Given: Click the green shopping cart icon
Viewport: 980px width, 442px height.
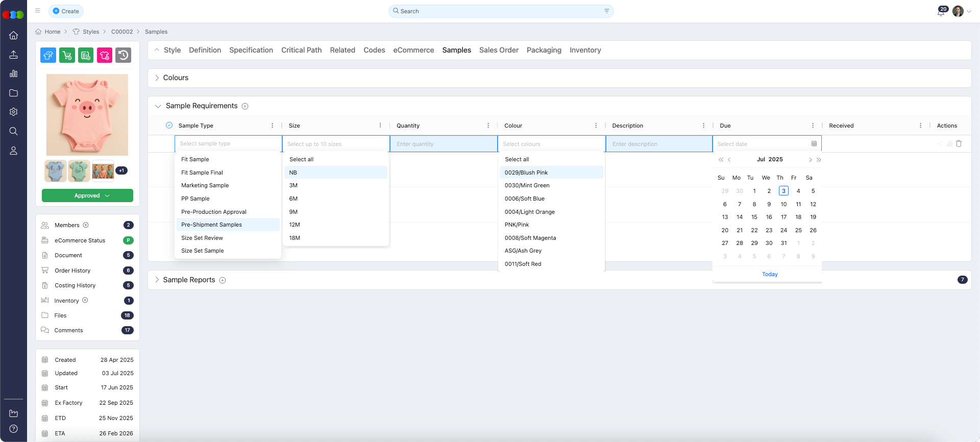Looking at the screenshot, I should coord(67,55).
